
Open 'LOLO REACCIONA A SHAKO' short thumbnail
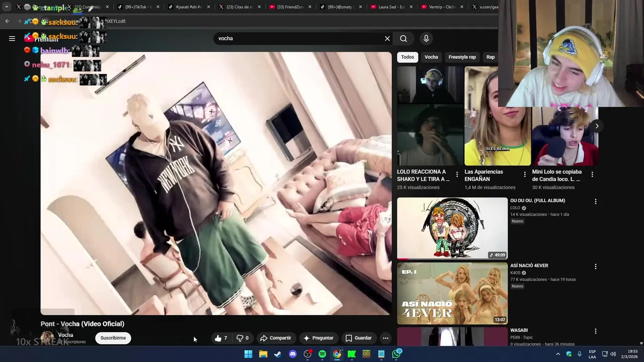pyautogui.click(x=430, y=116)
